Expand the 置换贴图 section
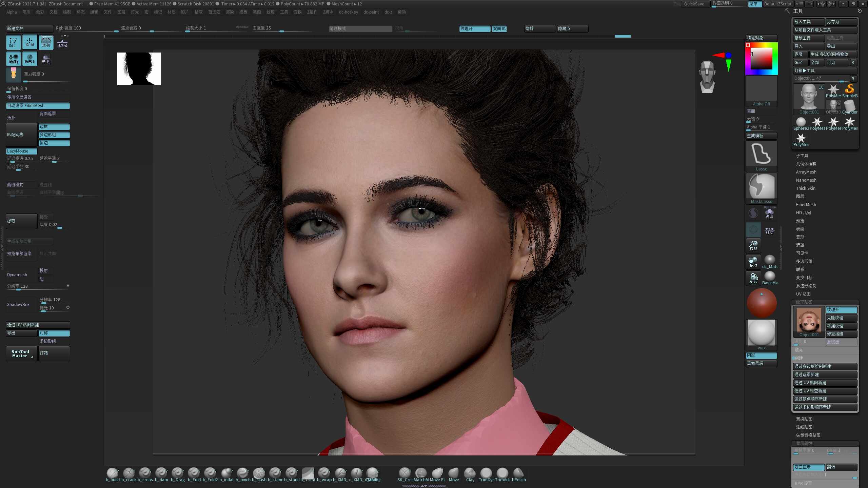This screenshot has width=868, height=488. [804, 419]
